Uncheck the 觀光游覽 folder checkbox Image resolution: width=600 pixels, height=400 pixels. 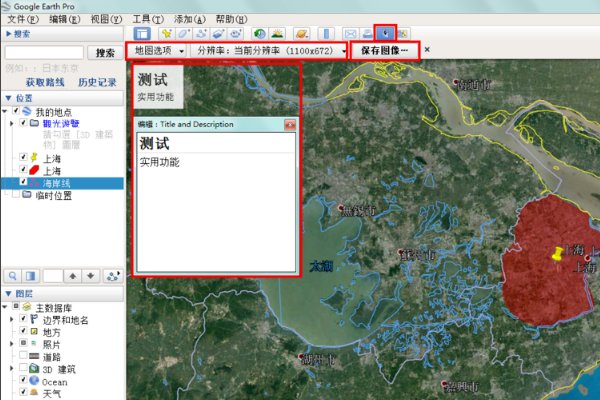tap(23, 122)
